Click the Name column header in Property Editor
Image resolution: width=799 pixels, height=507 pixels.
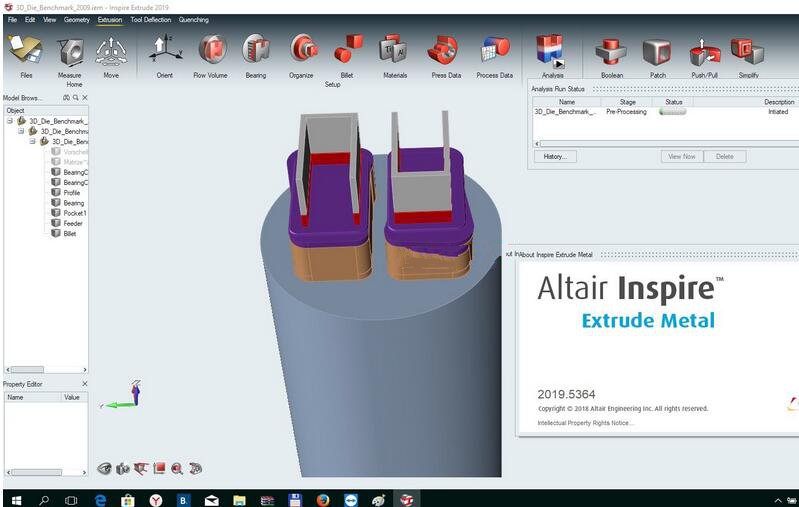pos(33,397)
